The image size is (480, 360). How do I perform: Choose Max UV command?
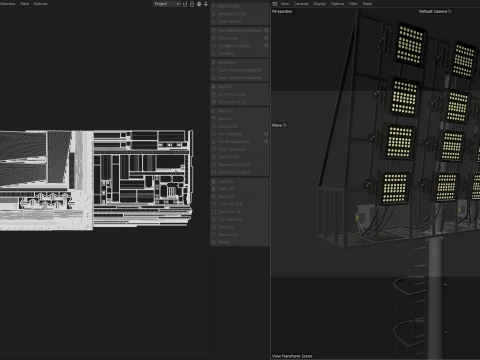[240, 87]
